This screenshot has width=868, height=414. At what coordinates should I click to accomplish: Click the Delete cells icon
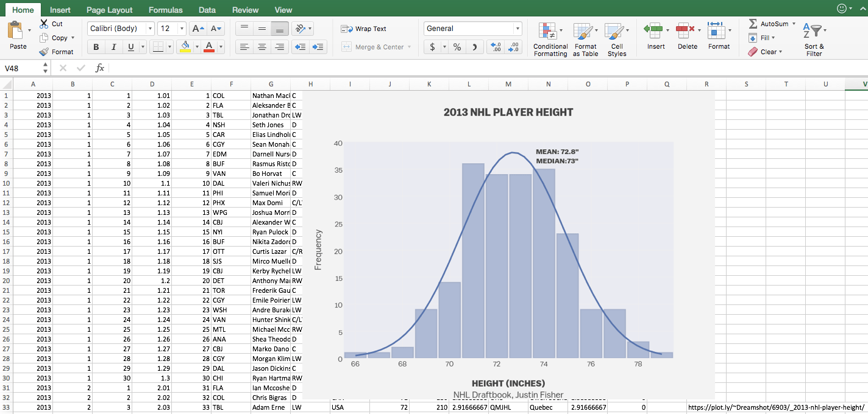[x=685, y=30]
